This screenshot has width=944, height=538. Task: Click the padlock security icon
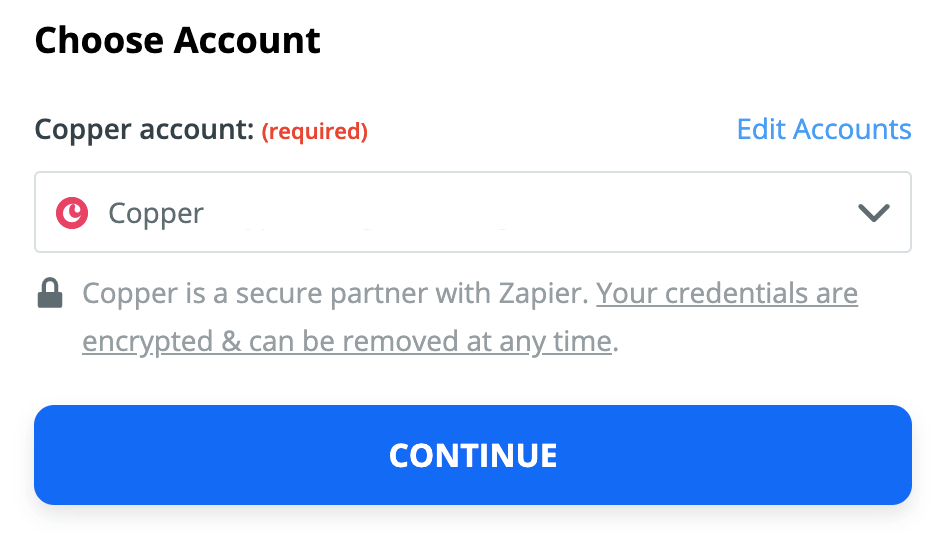[50, 293]
